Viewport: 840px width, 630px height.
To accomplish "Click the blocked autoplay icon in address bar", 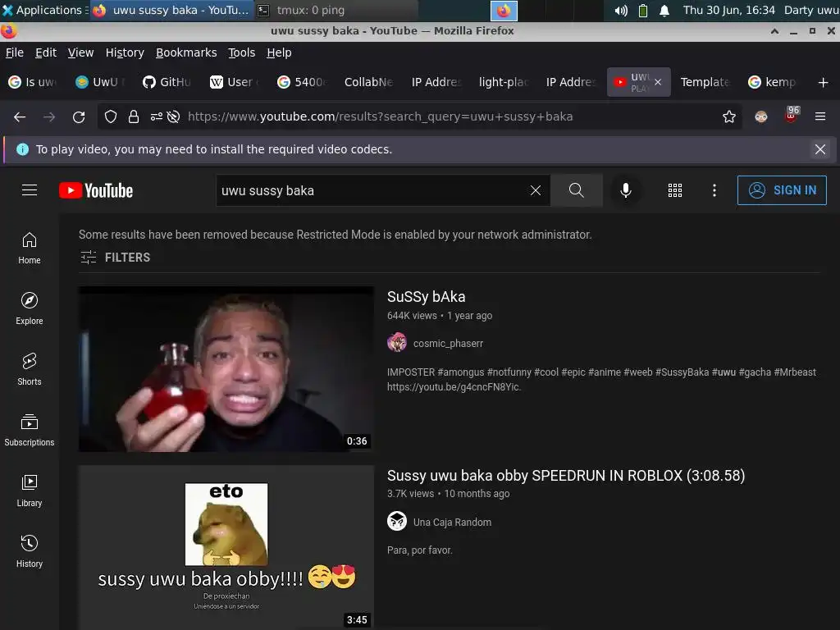I will [174, 116].
